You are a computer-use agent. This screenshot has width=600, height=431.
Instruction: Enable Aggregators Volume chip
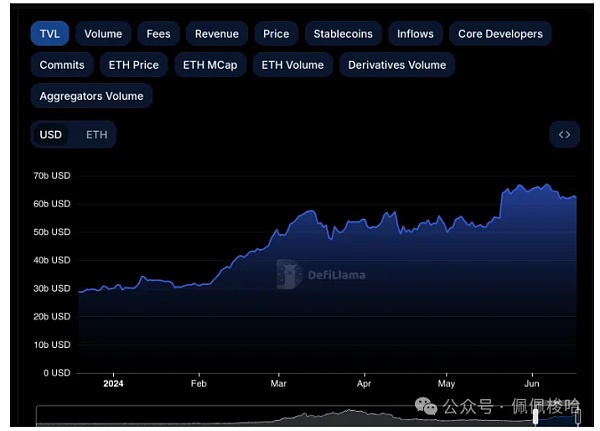91,96
